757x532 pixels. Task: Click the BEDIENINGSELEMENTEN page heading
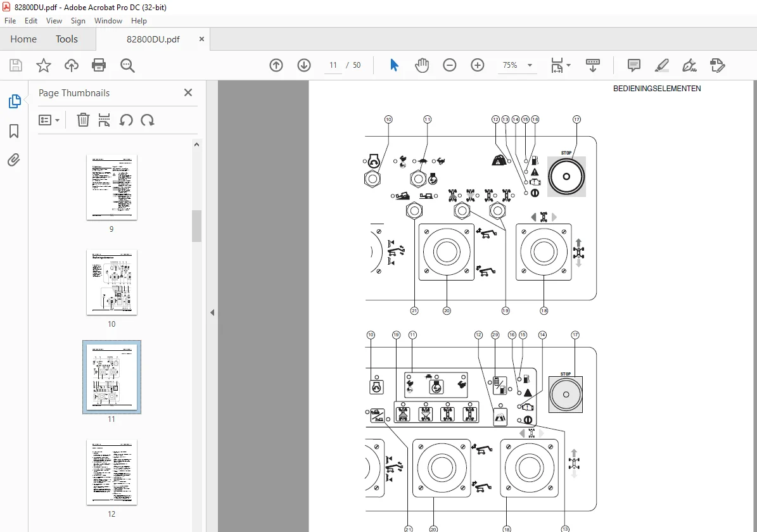click(656, 88)
